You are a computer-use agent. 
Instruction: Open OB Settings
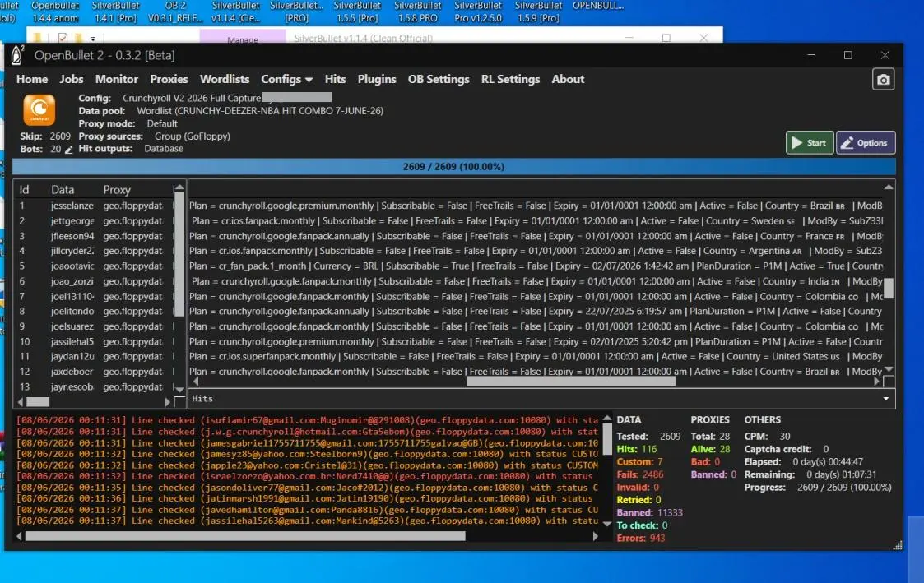(439, 79)
